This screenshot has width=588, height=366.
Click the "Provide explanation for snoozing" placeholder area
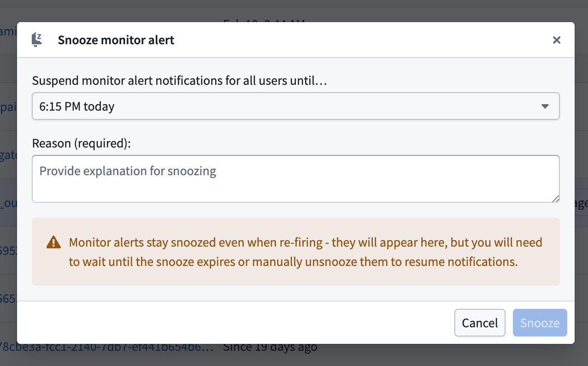127,171
